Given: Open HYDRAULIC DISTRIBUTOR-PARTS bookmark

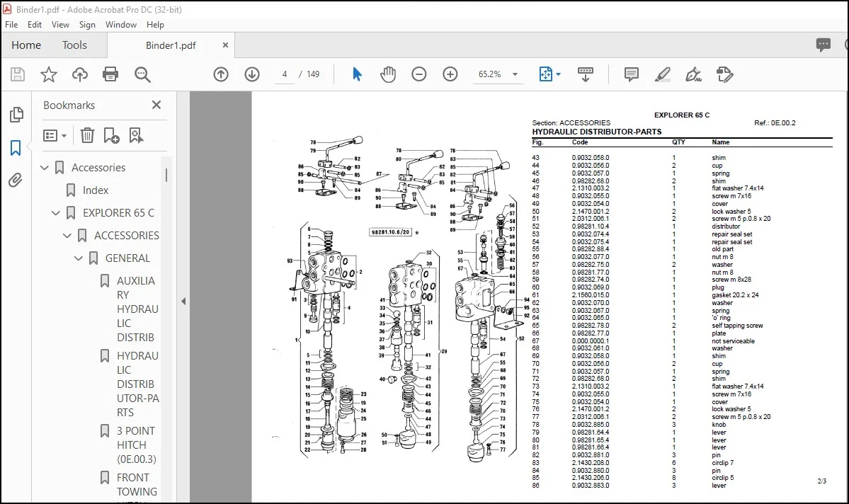Looking at the screenshot, I should click(137, 384).
